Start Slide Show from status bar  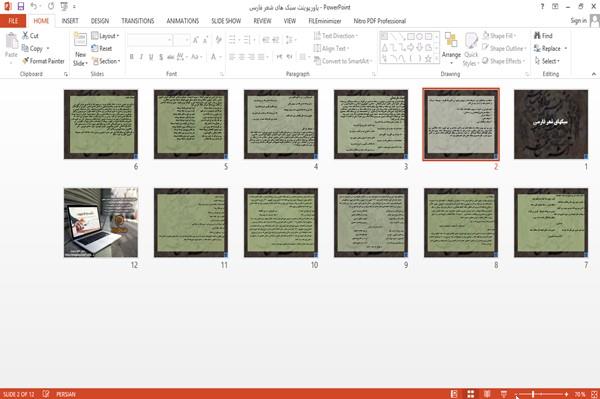pos(504,394)
